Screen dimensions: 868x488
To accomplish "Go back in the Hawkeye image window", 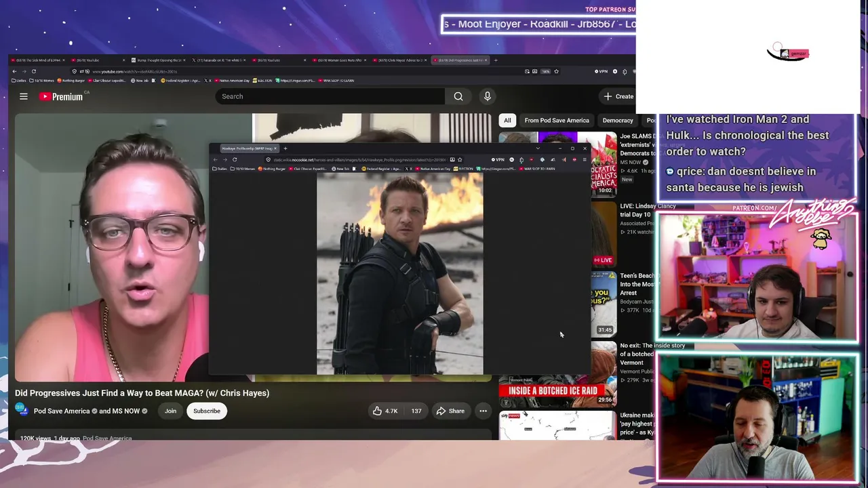I will point(216,160).
